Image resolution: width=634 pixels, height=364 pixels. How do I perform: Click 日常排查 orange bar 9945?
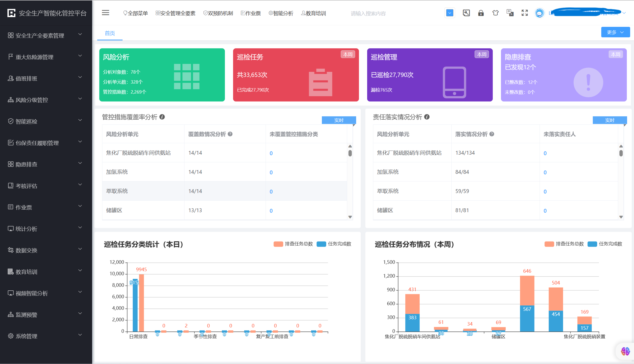tap(141, 303)
